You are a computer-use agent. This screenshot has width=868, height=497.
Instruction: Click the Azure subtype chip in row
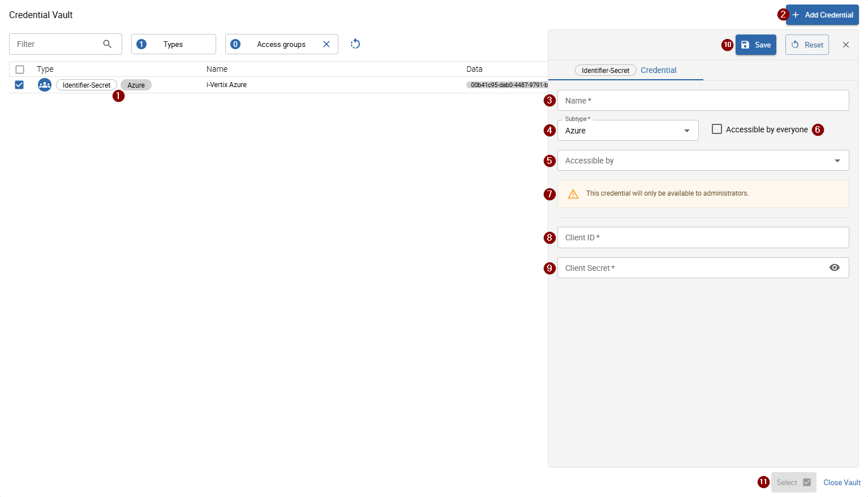point(136,85)
